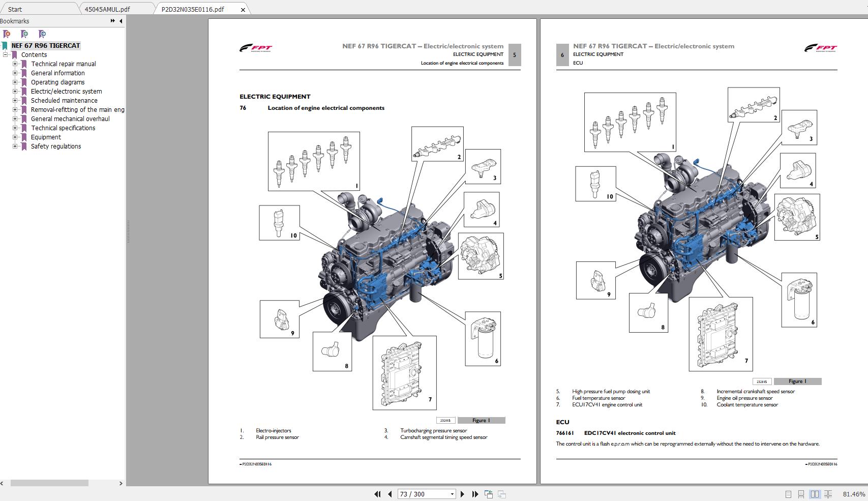This screenshot has width=868, height=501.
Task: Switch to the 45045AMUL.pdf tab
Action: point(107,9)
